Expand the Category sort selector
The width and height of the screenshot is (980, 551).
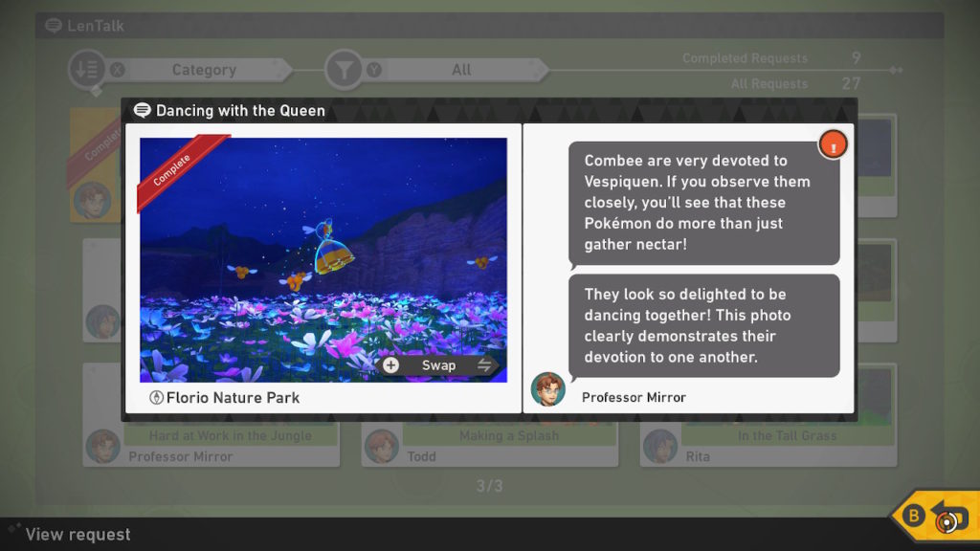click(204, 70)
